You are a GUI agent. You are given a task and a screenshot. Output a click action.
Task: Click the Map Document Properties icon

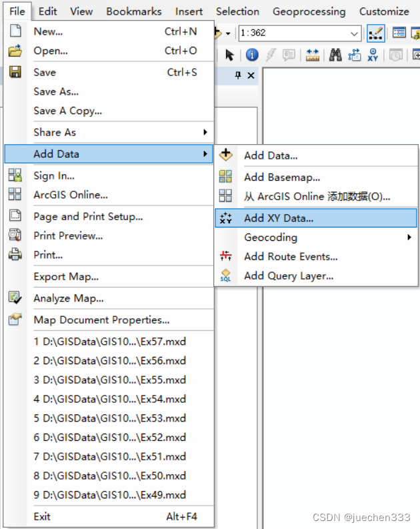pyautogui.click(x=15, y=319)
